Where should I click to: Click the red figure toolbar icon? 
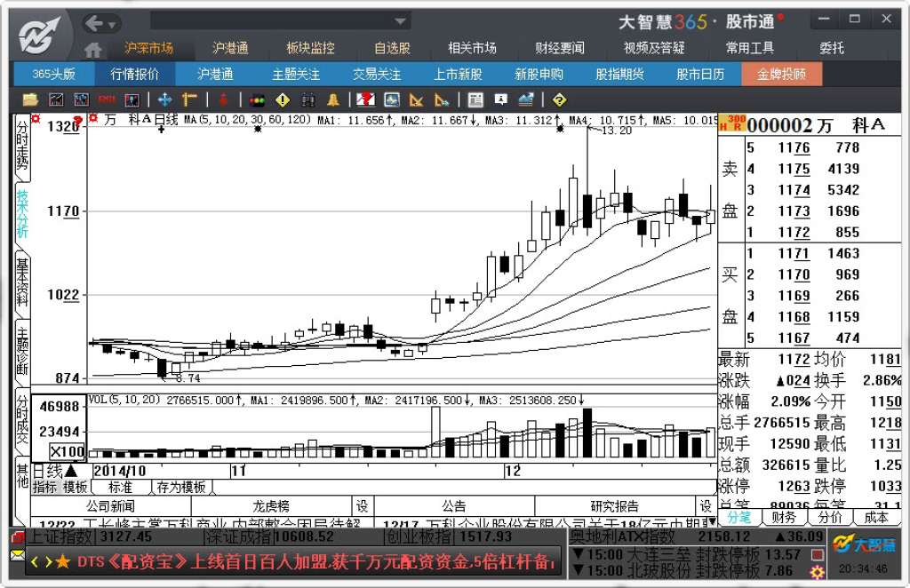pos(223,99)
